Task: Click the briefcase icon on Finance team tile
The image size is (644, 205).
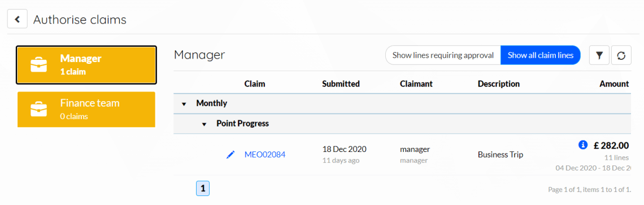Action: pyautogui.click(x=38, y=110)
